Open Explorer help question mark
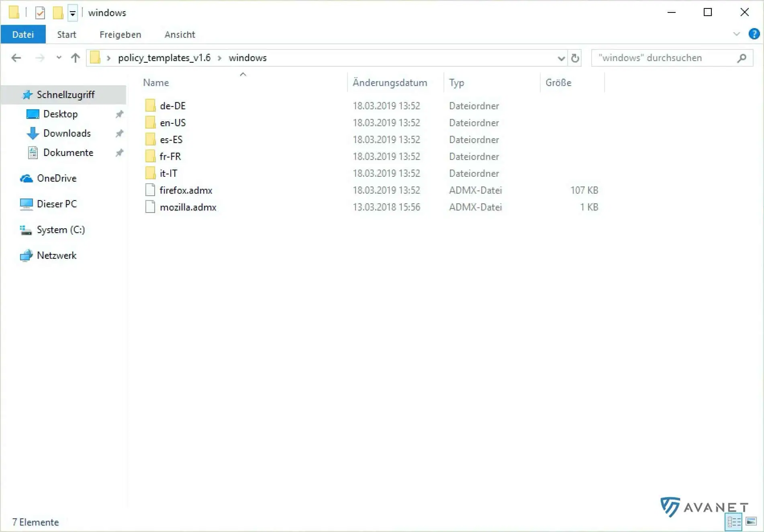 754,34
